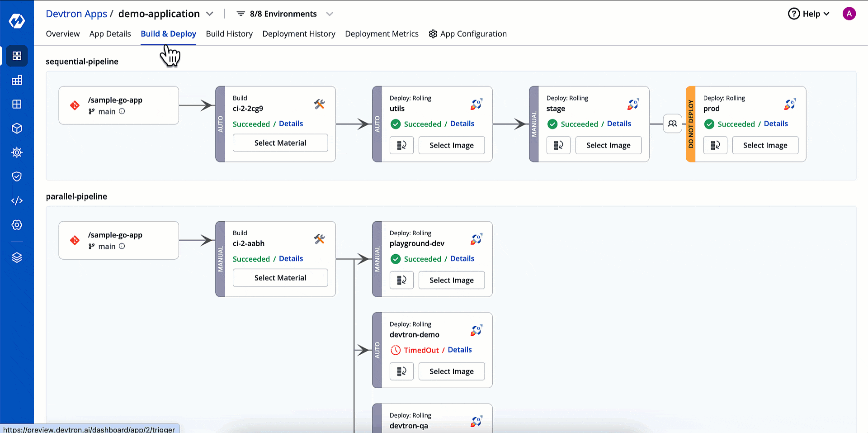Click the ship-wheel Clusters icon in sidebar
This screenshot has height=433, width=868.
tap(17, 152)
